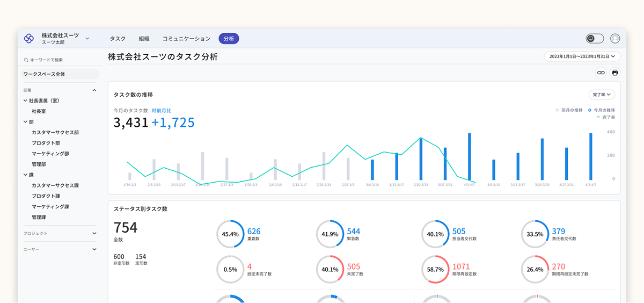Screen dimensions: 644x303
Task: Click the 33.5% donut for 責任者交代数
Action: click(535, 234)
